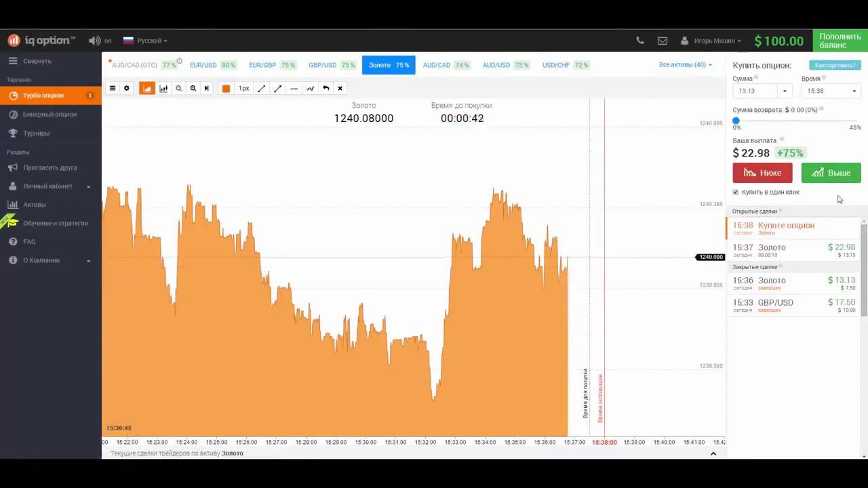Open chart list menu icon

coord(113,88)
